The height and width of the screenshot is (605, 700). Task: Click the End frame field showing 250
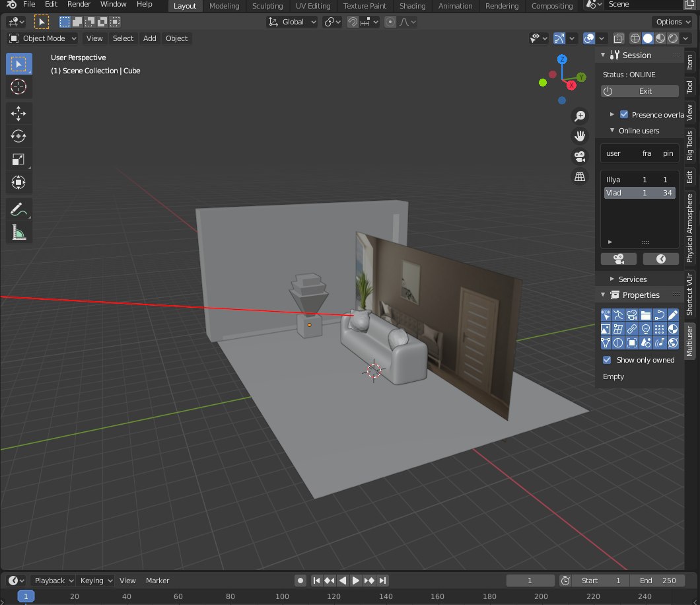pos(658,581)
